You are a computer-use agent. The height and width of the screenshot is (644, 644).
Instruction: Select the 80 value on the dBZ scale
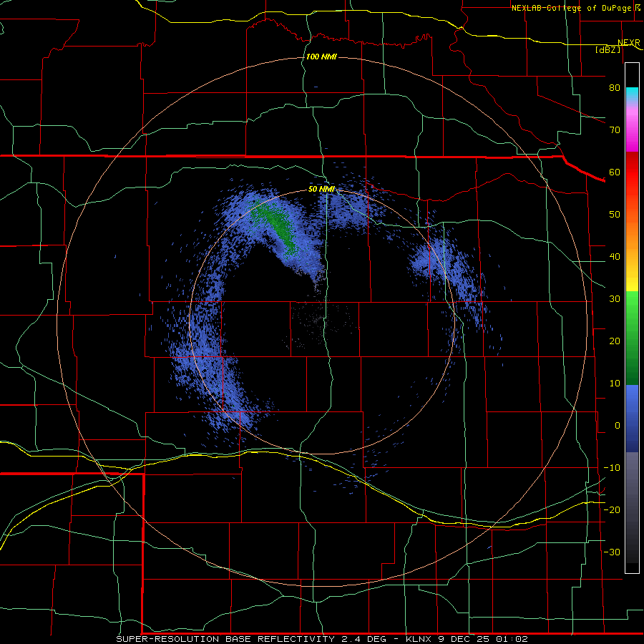615,88
